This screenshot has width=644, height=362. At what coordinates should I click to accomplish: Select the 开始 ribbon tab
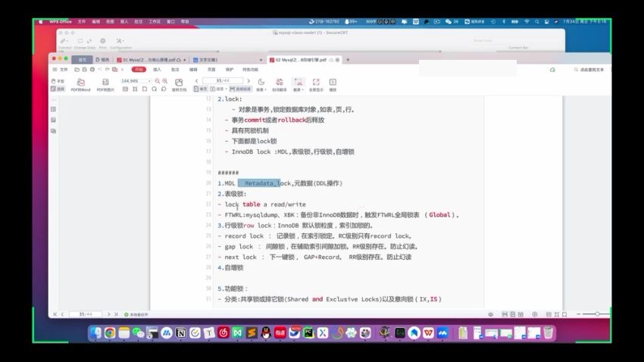[x=139, y=70]
